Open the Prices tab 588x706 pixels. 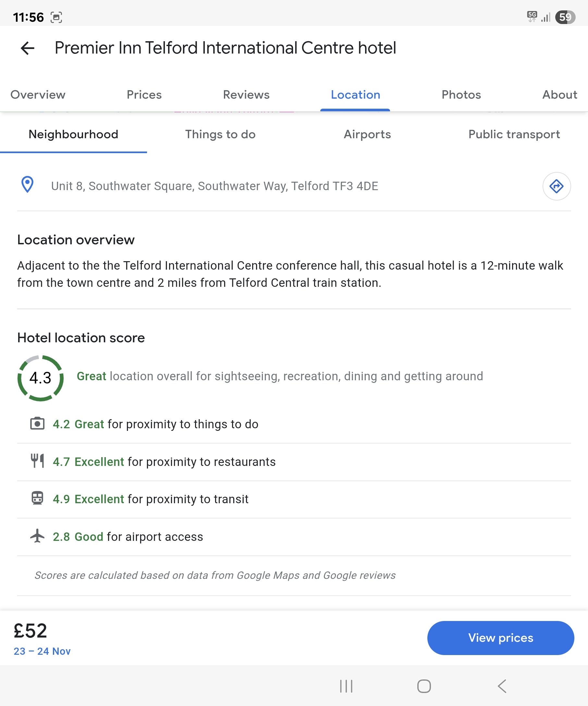tap(144, 95)
